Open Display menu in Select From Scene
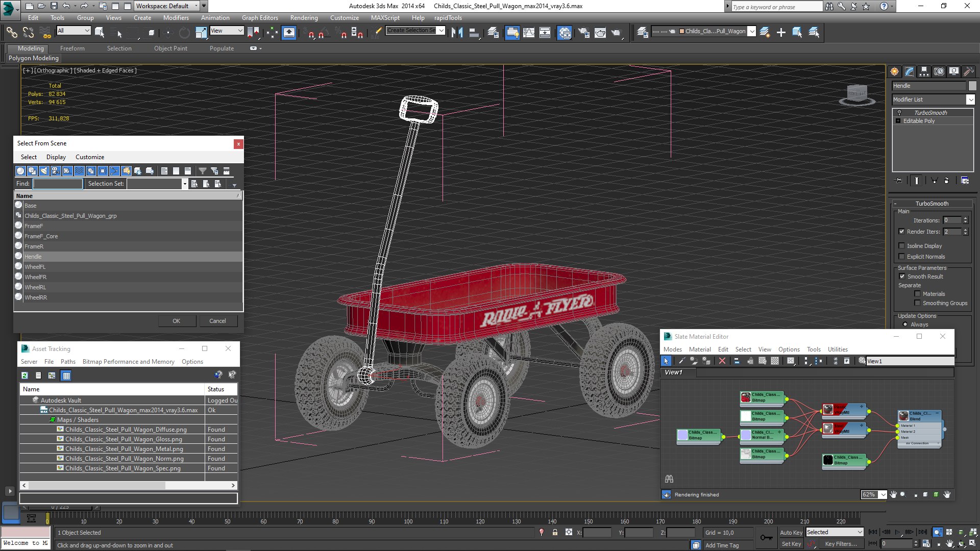 [x=56, y=157]
